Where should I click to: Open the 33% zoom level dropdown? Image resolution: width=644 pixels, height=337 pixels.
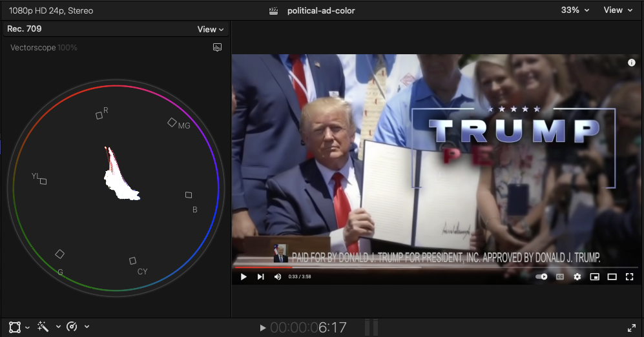click(575, 10)
